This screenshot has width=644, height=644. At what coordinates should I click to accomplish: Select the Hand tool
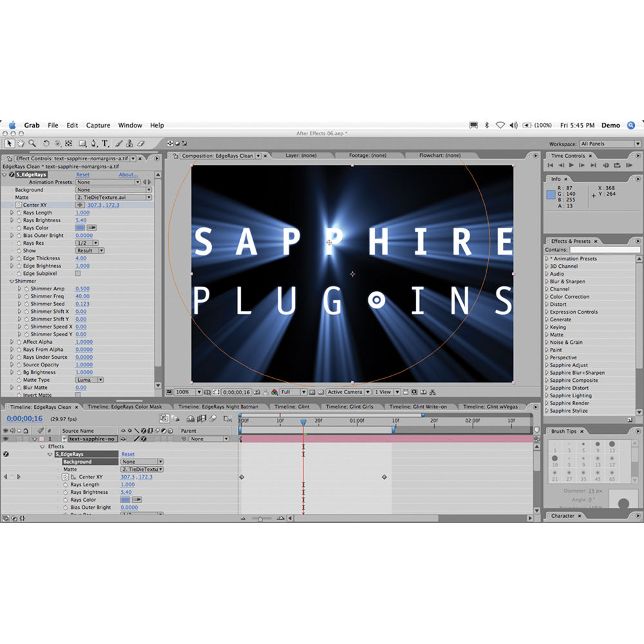coord(20,144)
